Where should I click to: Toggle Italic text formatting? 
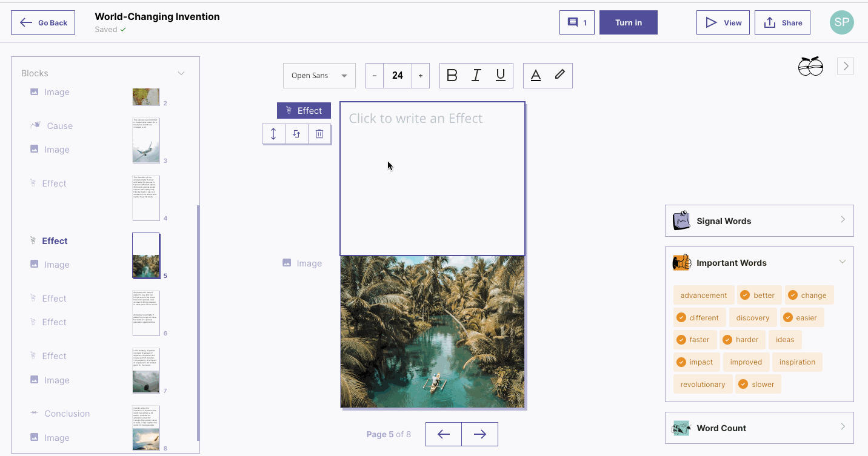[x=476, y=76]
